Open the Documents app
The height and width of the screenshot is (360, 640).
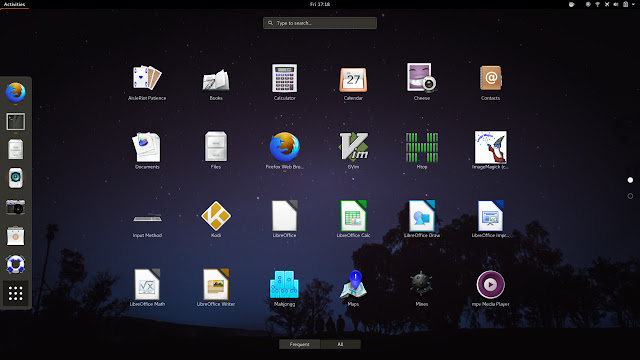tap(147, 150)
